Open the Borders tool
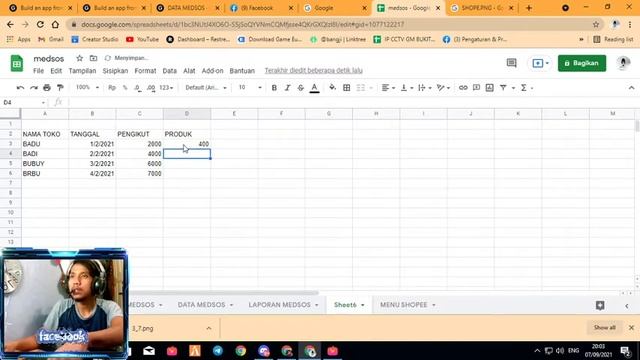 (347, 88)
